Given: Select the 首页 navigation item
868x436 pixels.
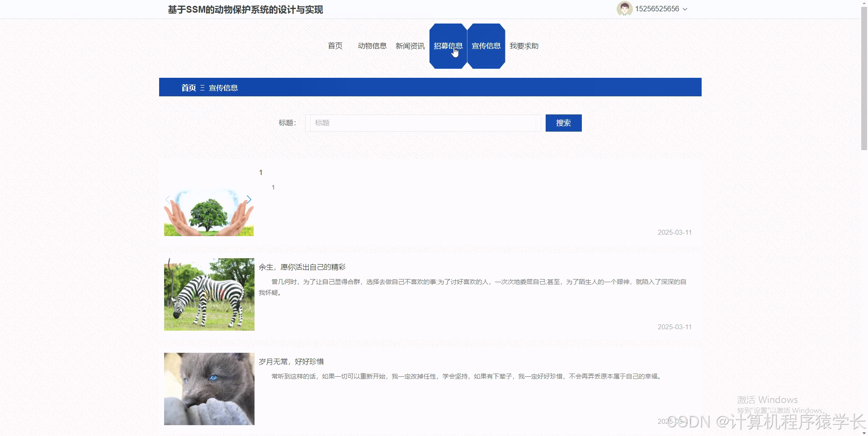Looking at the screenshot, I should 335,46.
